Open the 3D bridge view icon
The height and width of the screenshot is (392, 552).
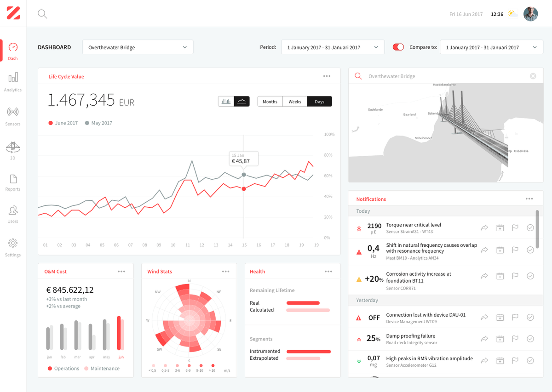[x=13, y=147]
